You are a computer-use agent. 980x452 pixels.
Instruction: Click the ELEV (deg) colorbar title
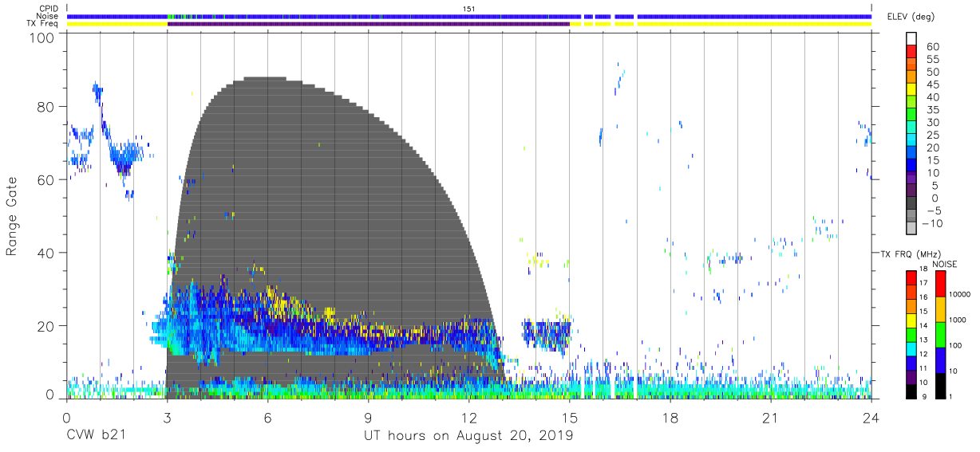coord(911,17)
